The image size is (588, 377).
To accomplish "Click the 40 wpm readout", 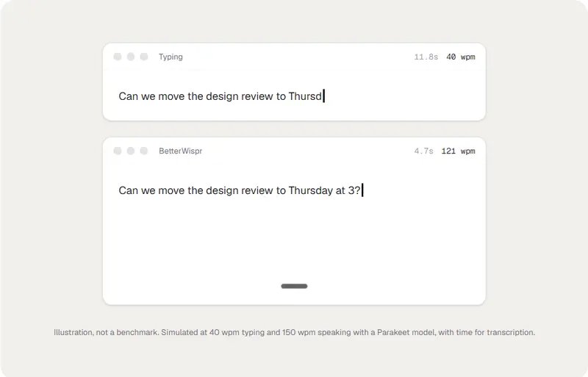I will click(x=461, y=57).
